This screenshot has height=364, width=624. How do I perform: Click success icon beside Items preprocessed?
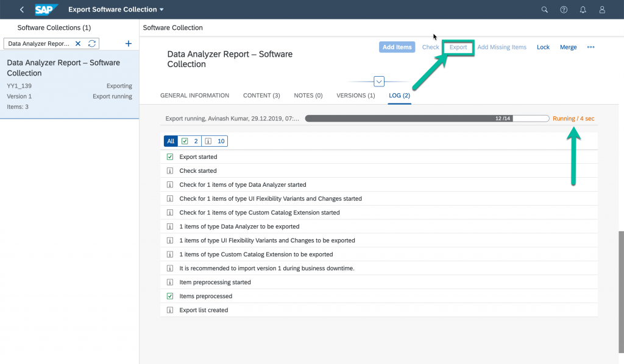(170, 296)
